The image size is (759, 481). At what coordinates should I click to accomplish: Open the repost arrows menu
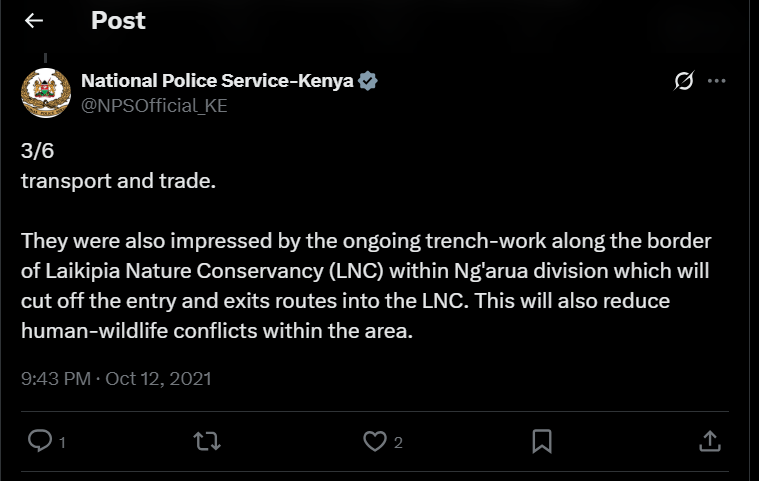tap(205, 441)
